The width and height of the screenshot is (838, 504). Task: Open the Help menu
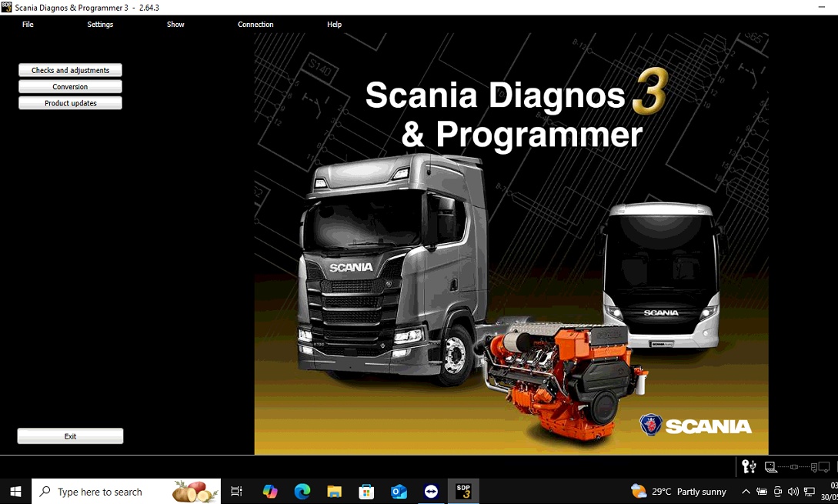click(x=334, y=24)
